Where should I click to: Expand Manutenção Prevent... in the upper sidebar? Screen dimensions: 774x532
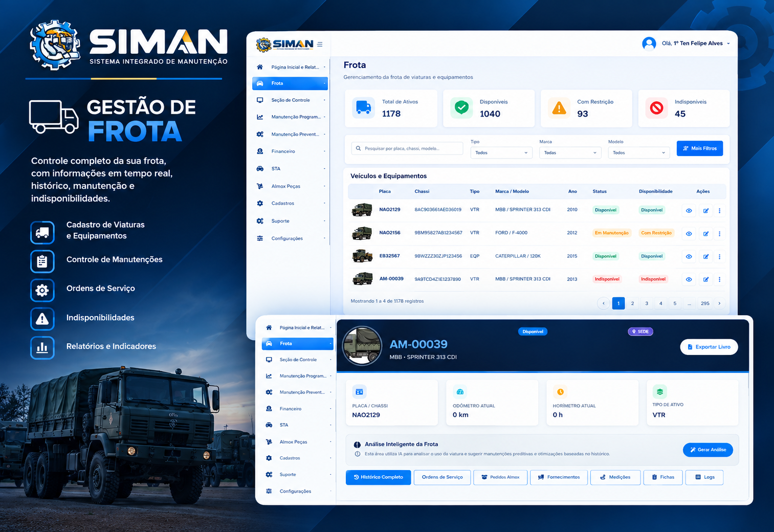click(290, 135)
